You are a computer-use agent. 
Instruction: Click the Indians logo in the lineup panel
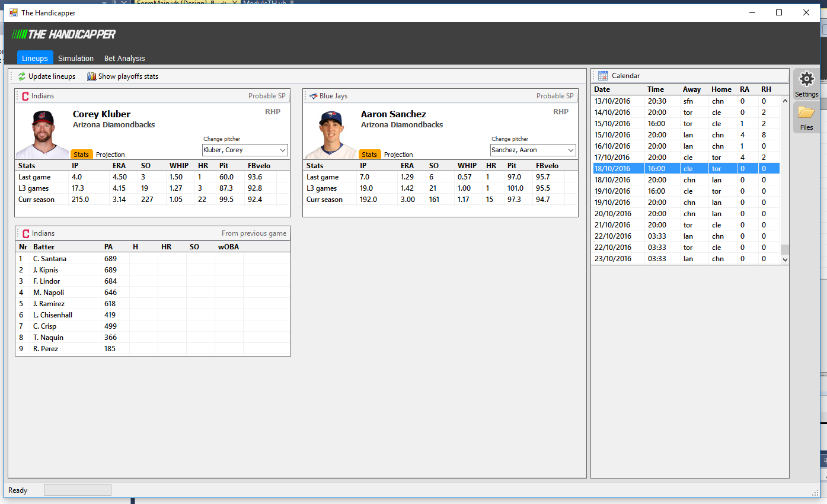pos(25,233)
